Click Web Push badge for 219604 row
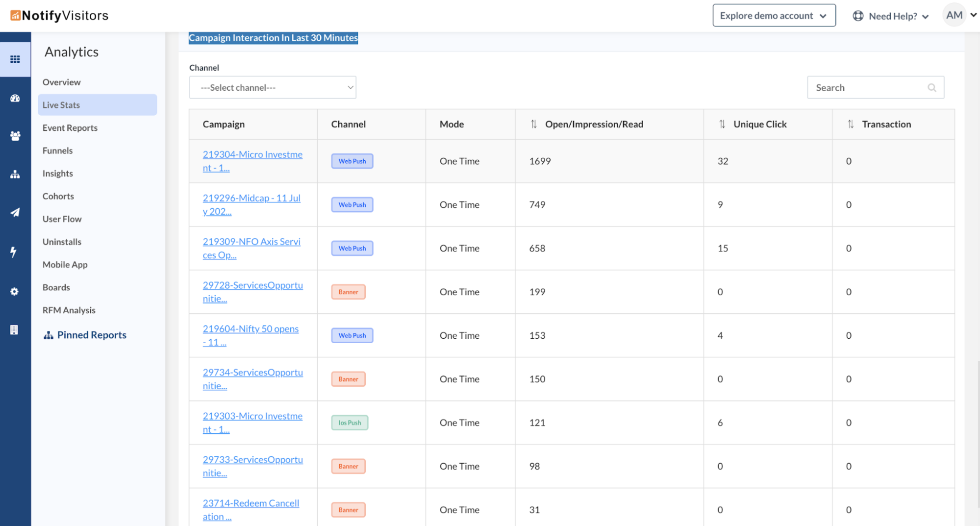This screenshot has height=526, width=980. (x=352, y=336)
